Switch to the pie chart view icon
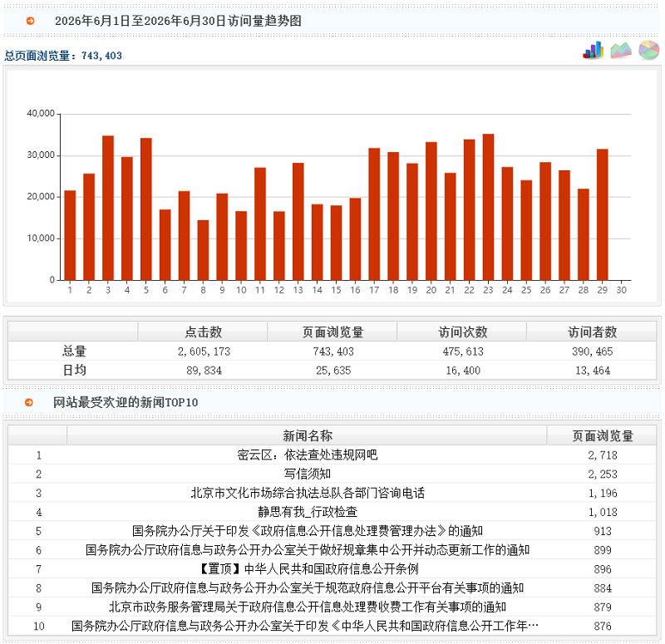665x644 pixels. click(x=649, y=50)
